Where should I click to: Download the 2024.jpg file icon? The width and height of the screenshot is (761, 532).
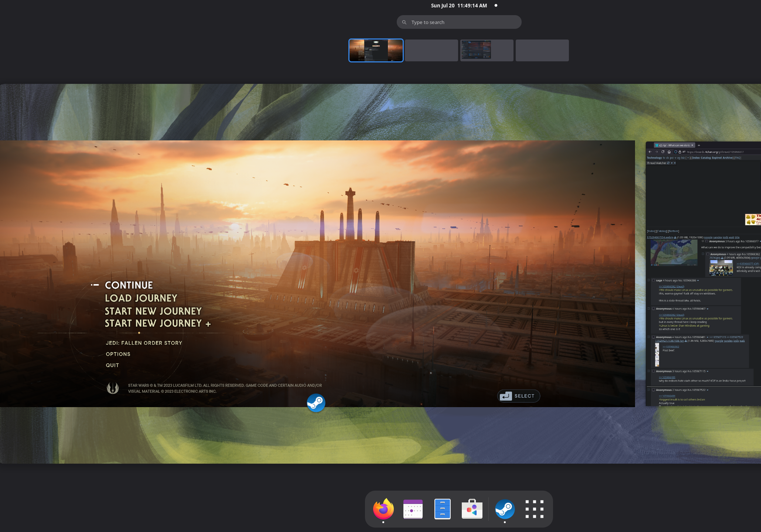click(x=722, y=258)
